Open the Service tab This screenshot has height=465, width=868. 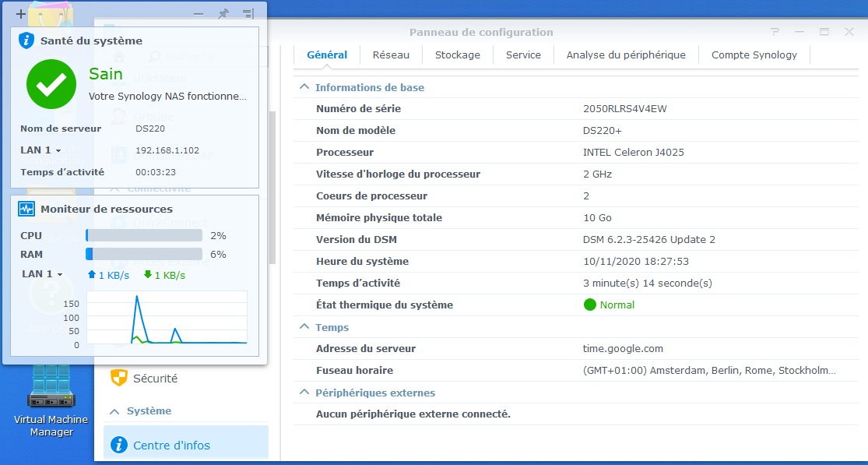[x=523, y=55]
